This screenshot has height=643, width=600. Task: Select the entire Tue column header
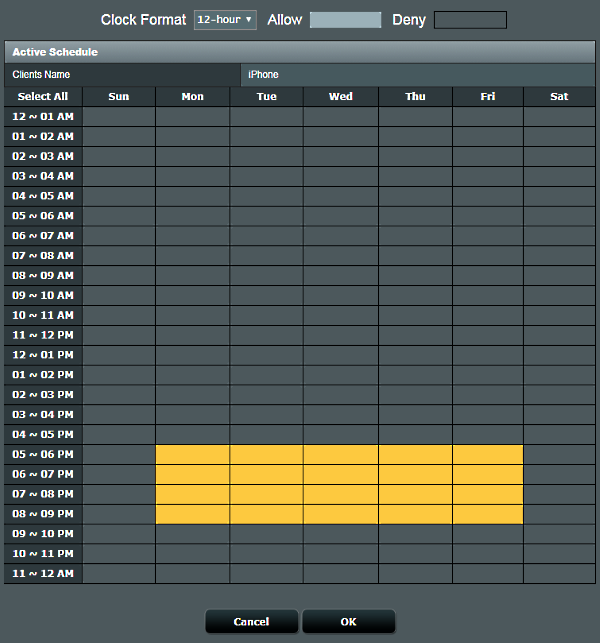tap(267, 96)
